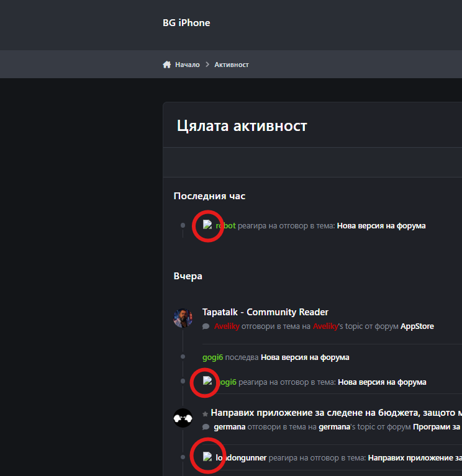The image size is (462, 476).
Task: Open the round glasses avatar beside the budget topic
Action: [183, 418]
